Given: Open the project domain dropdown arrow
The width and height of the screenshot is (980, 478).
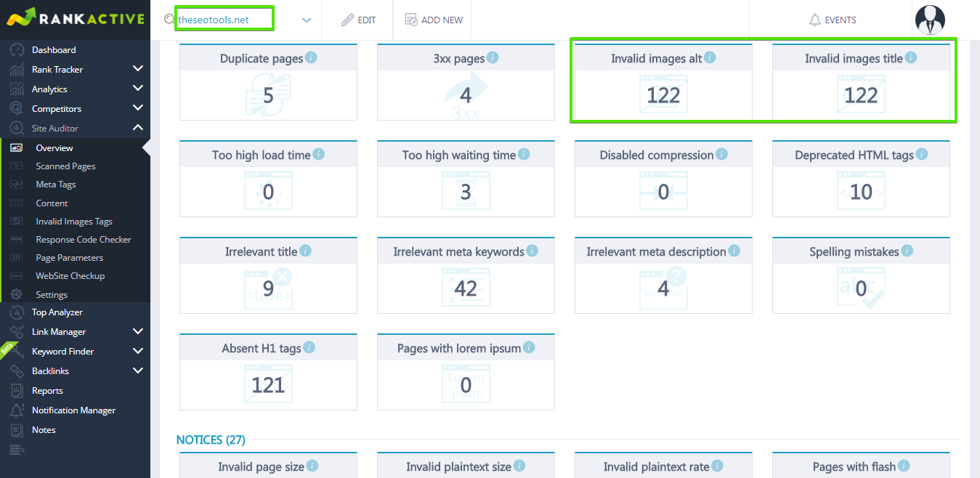Looking at the screenshot, I should 307,20.
